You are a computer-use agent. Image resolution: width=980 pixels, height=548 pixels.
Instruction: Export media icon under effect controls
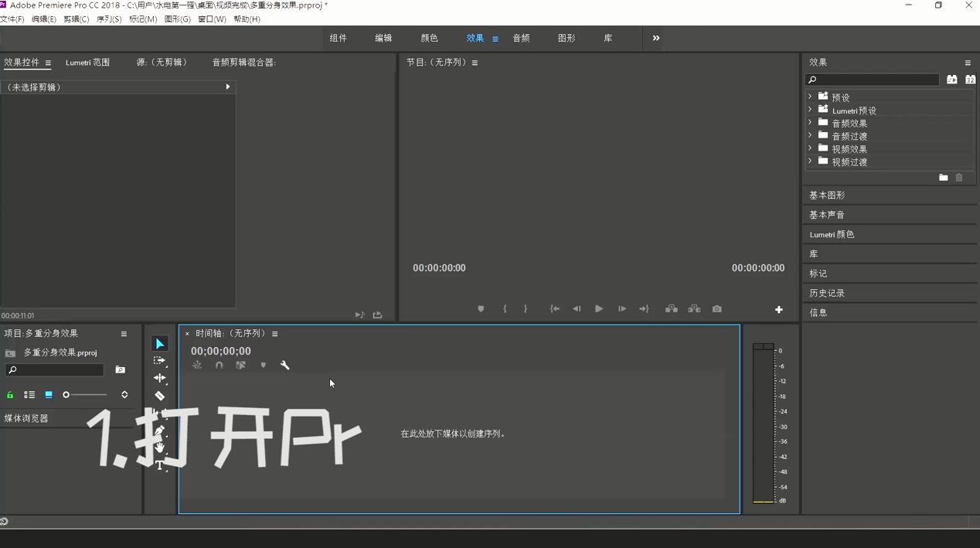[x=377, y=315]
